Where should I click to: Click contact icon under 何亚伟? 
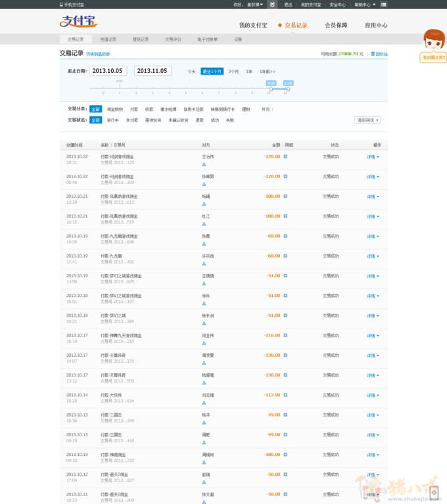click(204, 343)
